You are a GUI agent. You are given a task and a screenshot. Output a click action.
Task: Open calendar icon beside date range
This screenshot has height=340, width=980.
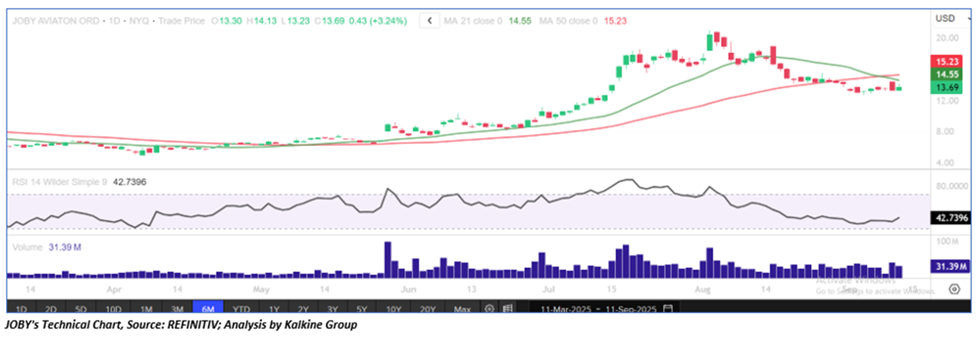point(668,309)
